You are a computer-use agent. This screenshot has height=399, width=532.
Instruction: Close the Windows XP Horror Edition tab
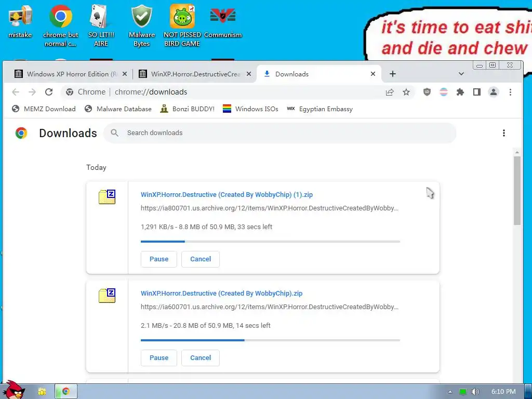click(x=125, y=74)
